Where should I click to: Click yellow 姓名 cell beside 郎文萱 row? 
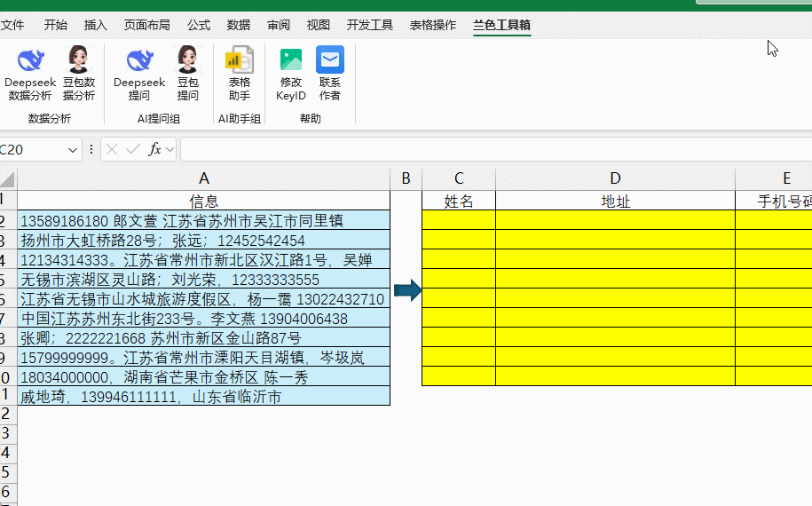(x=459, y=221)
